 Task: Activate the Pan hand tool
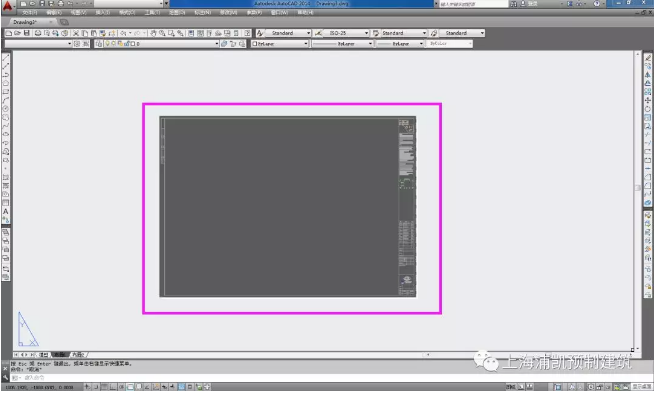point(153,33)
